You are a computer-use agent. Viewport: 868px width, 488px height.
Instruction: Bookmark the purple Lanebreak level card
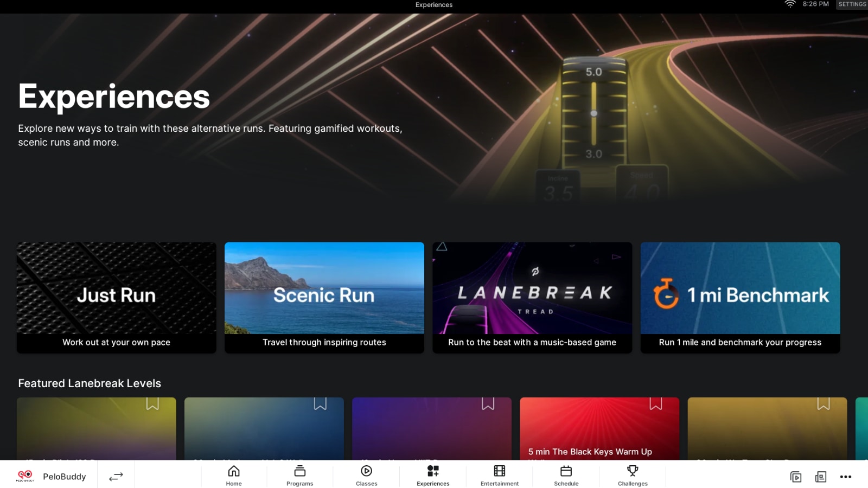488,404
